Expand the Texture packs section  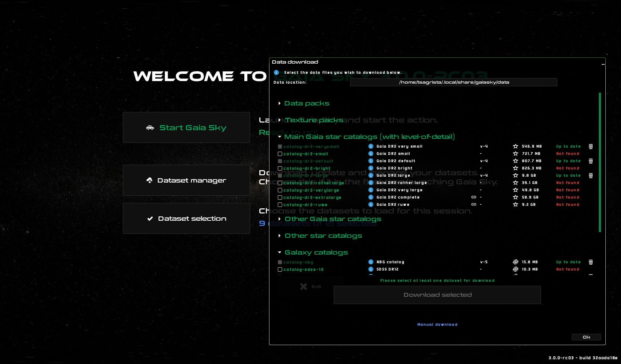click(x=279, y=120)
